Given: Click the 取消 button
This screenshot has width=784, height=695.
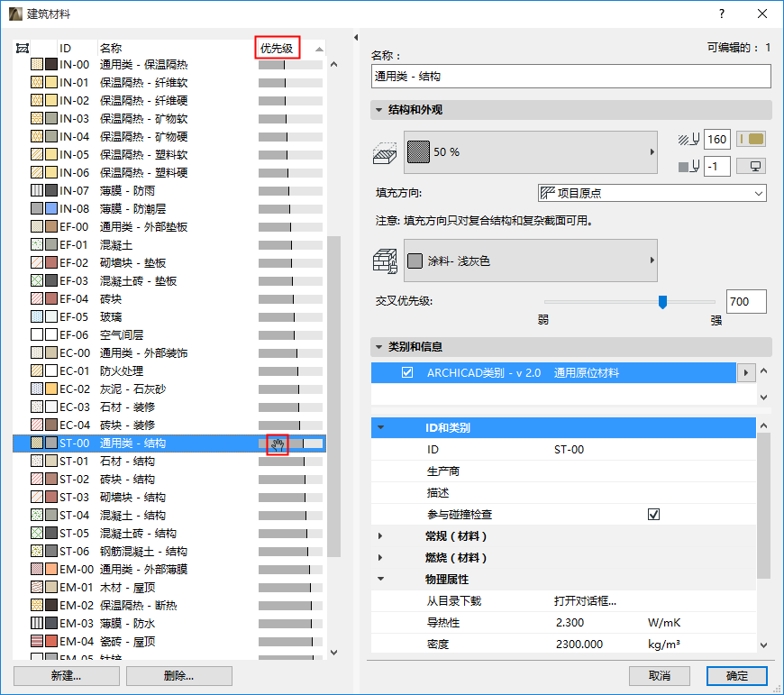Looking at the screenshot, I should pyautogui.click(x=660, y=676).
